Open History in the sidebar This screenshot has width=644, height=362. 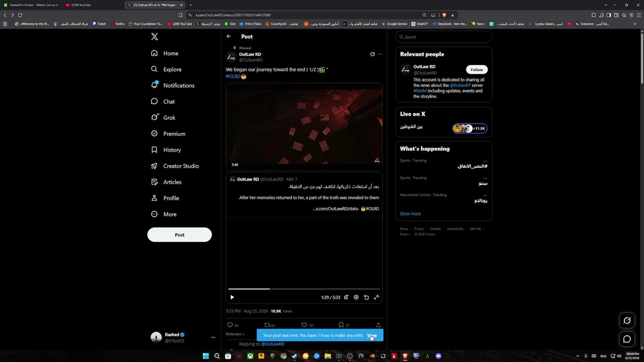click(166, 150)
